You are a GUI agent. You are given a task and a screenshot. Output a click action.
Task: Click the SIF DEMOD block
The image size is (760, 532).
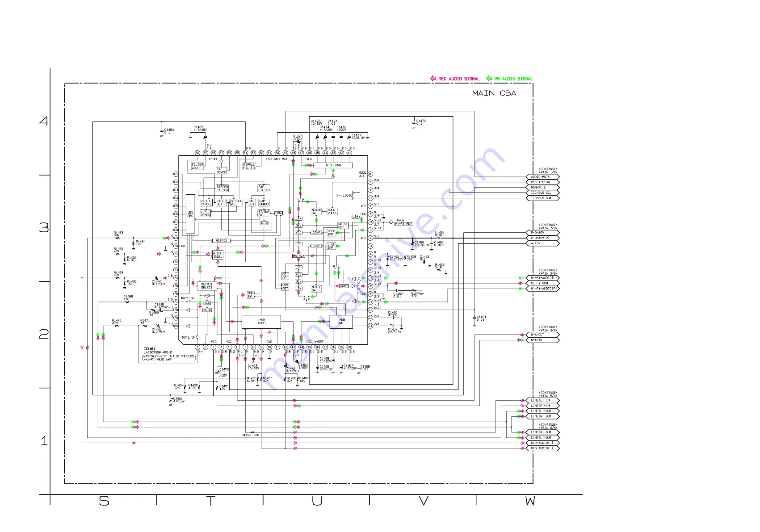click(221, 171)
